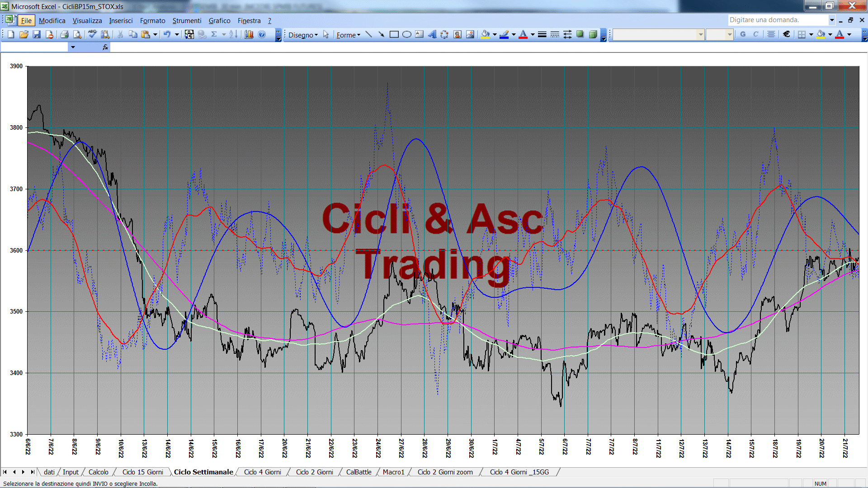Viewport: 868px width, 488px height.
Task: Save the workbook with the floppy icon
Action: pos(37,34)
